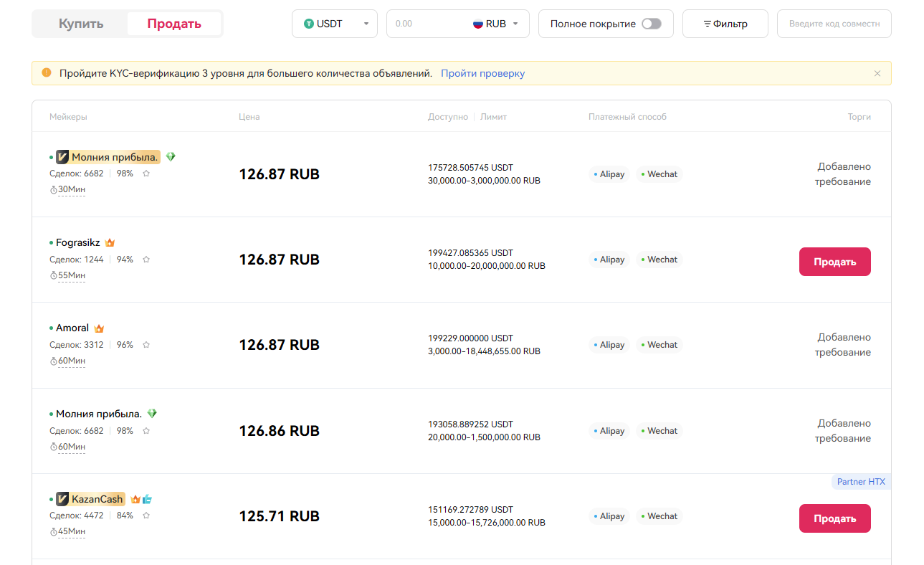The height and width of the screenshot is (565, 924).
Task: Focus the Введите код совместн field
Action: (x=834, y=24)
